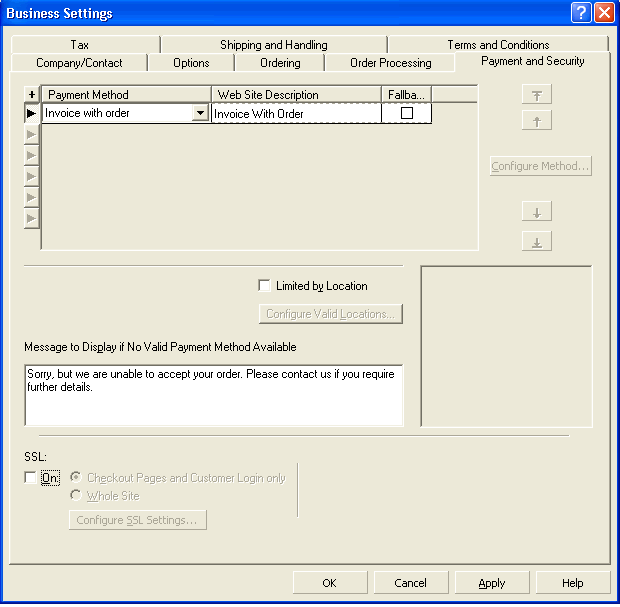Click the move down arrow button
This screenshot has height=607, width=620.
pos(537,213)
